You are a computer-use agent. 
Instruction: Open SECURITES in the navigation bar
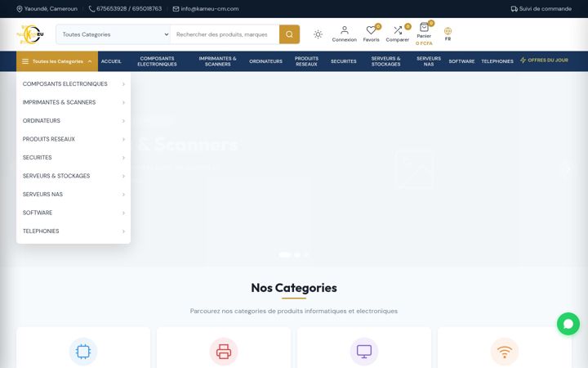coord(344,61)
